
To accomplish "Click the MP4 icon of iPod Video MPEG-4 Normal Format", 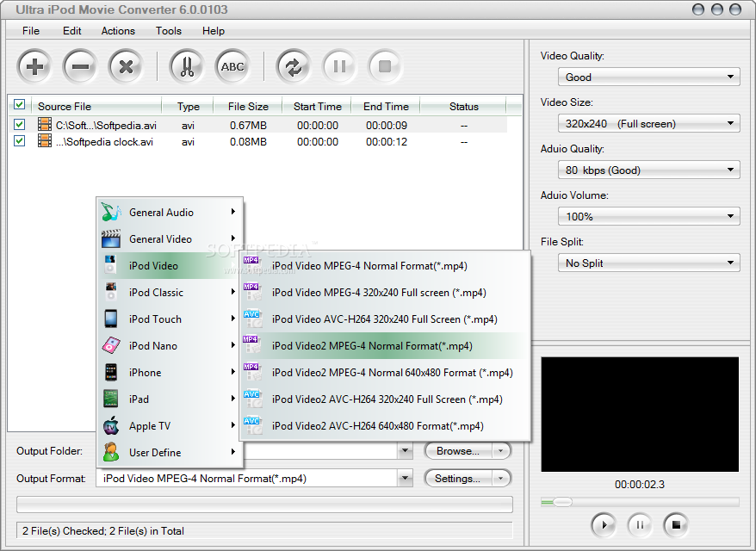I will pos(252,265).
